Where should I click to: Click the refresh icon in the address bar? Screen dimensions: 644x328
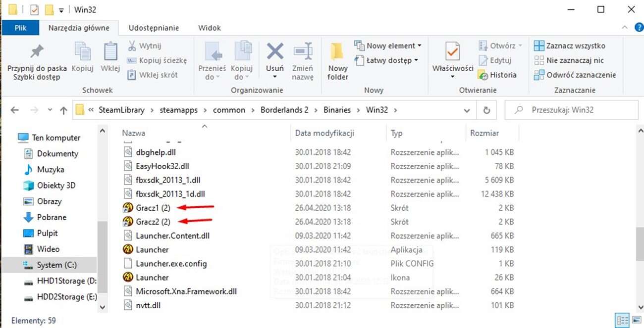coord(486,110)
